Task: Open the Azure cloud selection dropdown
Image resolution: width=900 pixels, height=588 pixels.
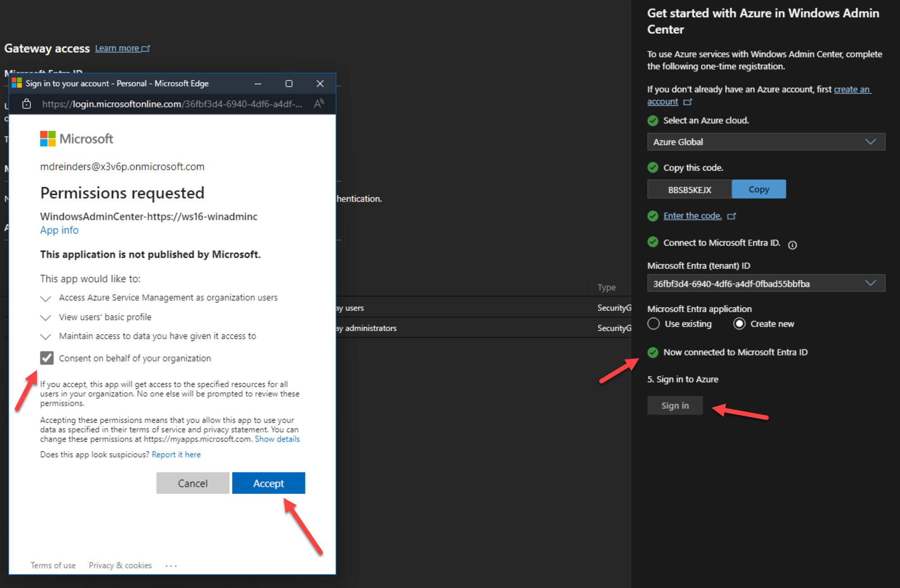Action: pyautogui.click(x=870, y=141)
